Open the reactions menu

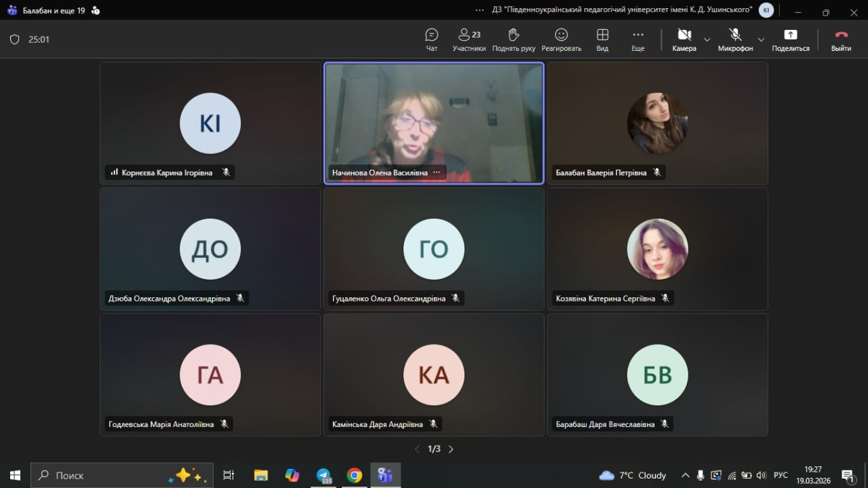pyautogui.click(x=561, y=39)
